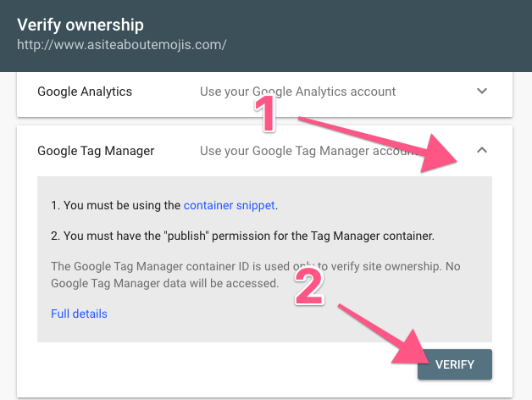Click "Use your Google Analytics account" text

point(297,91)
